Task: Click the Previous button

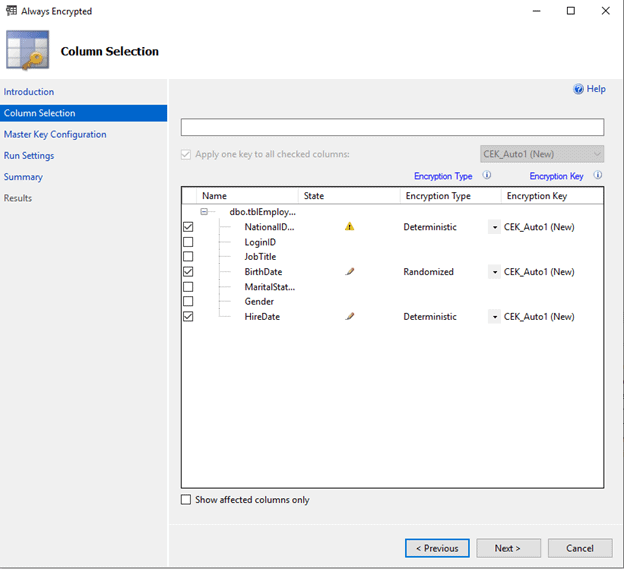Action: (436, 548)
